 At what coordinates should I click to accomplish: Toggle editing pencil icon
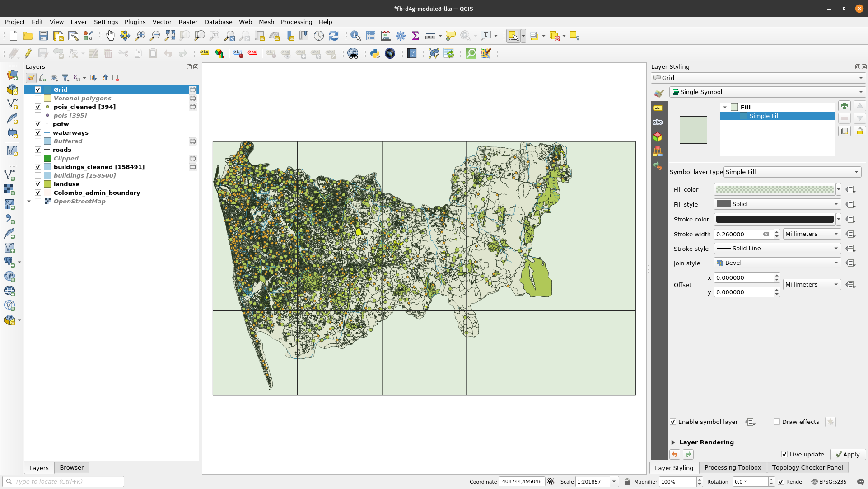click(x=28, y=53)
